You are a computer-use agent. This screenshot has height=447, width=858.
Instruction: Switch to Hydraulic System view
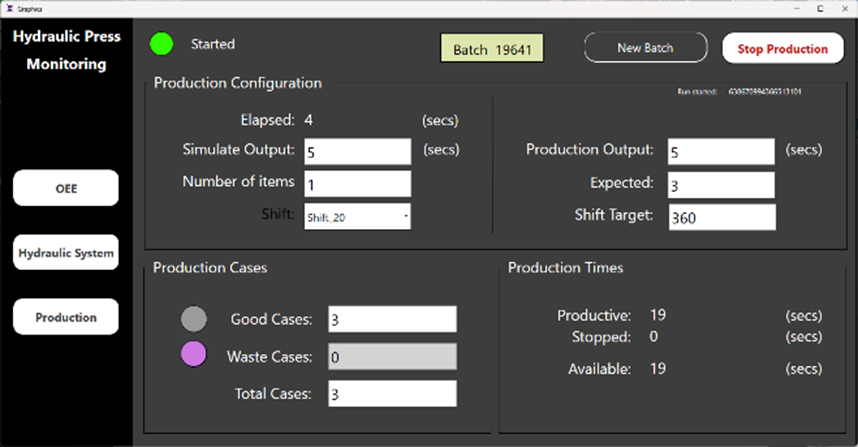[65, 253]
